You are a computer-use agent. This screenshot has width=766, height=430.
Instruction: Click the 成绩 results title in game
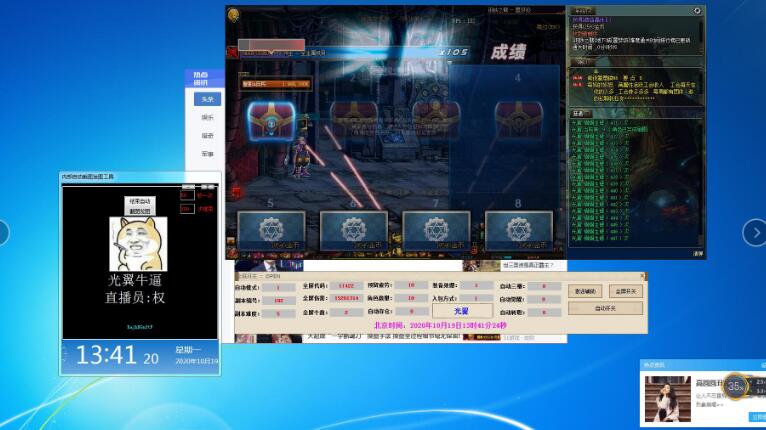click(x=508, y=52)
